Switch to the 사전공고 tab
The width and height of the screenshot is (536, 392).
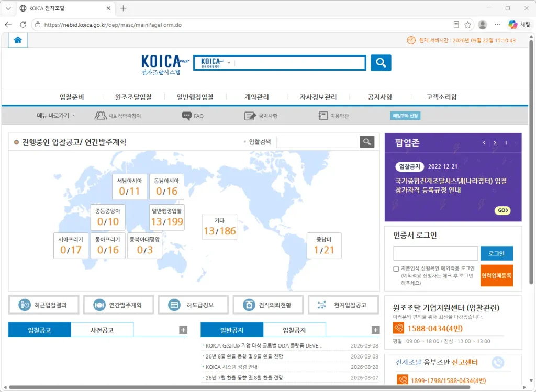click(x=102, y=330)
